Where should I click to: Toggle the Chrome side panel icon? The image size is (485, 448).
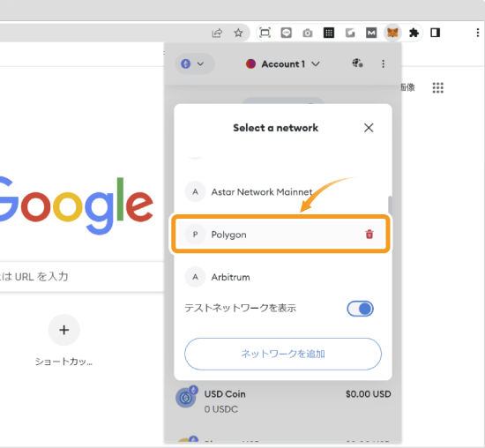point(436,33)
